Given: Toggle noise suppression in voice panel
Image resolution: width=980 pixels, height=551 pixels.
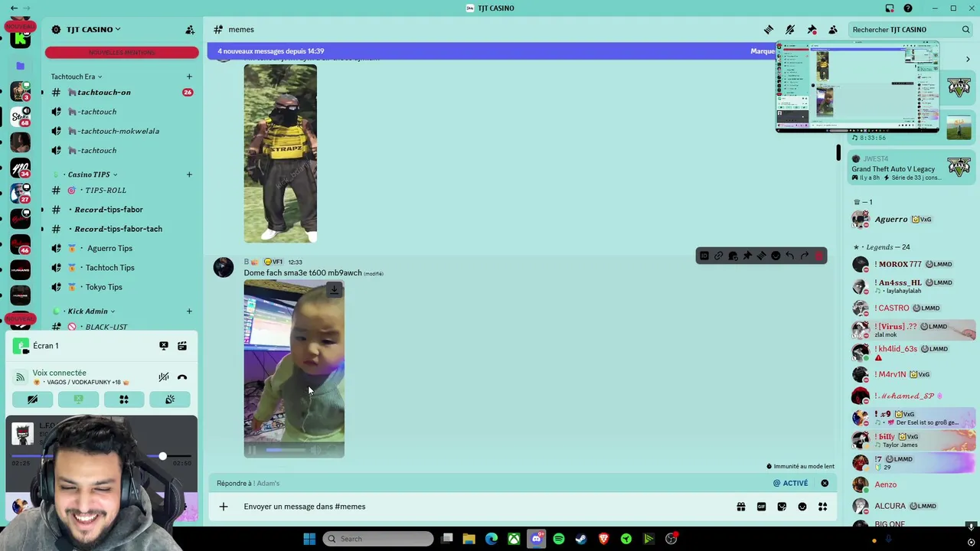Looking at the screenshot, I should point(164,377).
